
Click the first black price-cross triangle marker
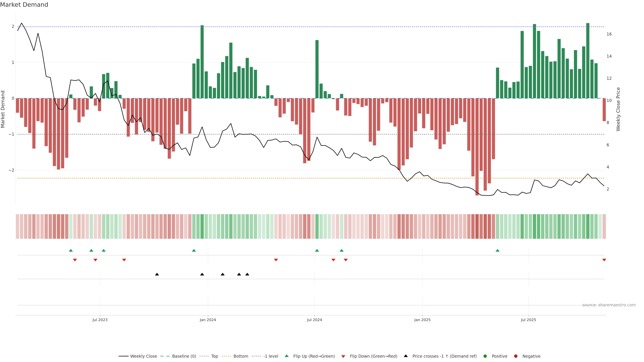157,274
